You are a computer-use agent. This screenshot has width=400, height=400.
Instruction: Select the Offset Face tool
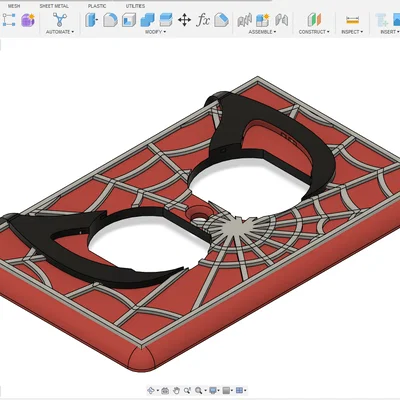(166, 20)
